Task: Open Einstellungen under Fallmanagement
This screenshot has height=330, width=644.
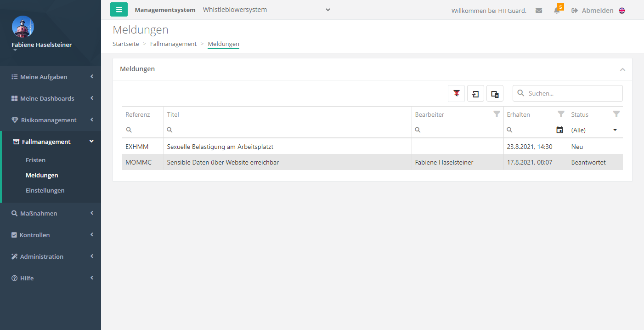Action: point(45,190)
